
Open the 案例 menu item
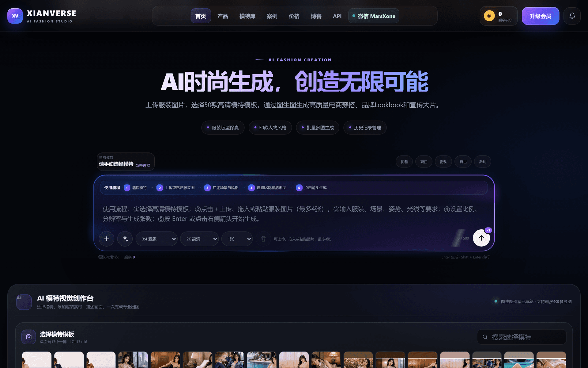(272, 16)
